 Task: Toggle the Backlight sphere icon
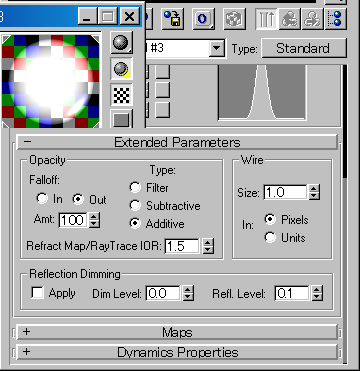pos(121,69)
